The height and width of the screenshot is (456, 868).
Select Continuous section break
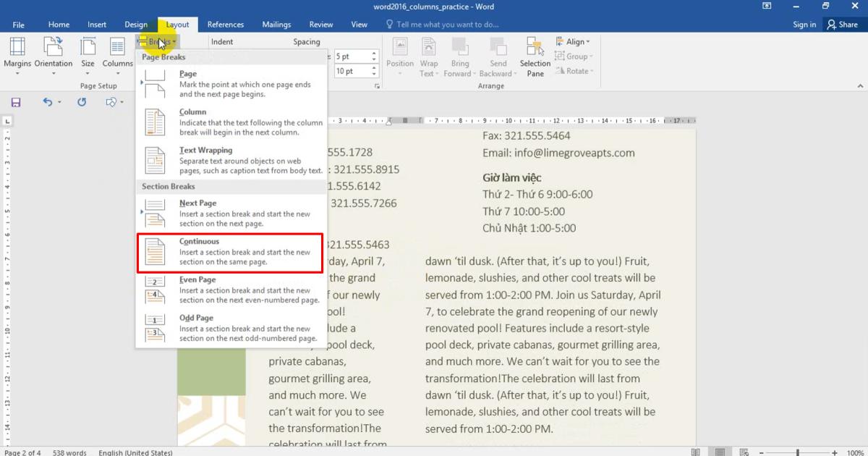(230, 252)
